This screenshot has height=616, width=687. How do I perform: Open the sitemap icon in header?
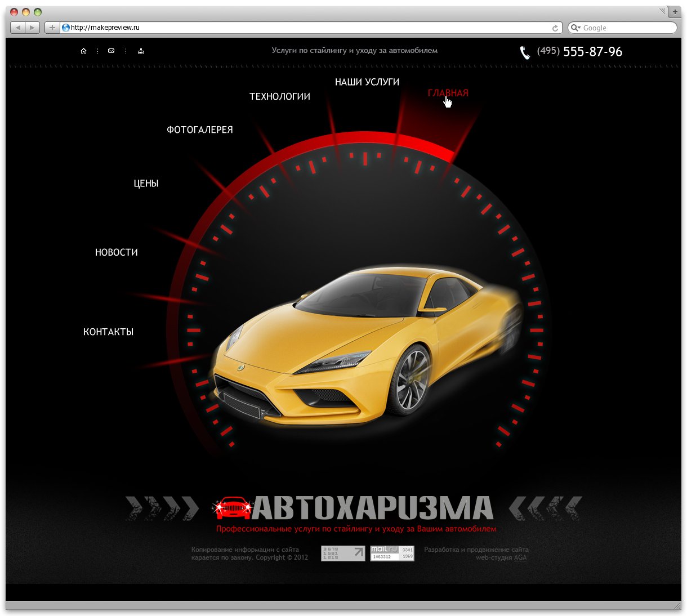coord(141,51)
